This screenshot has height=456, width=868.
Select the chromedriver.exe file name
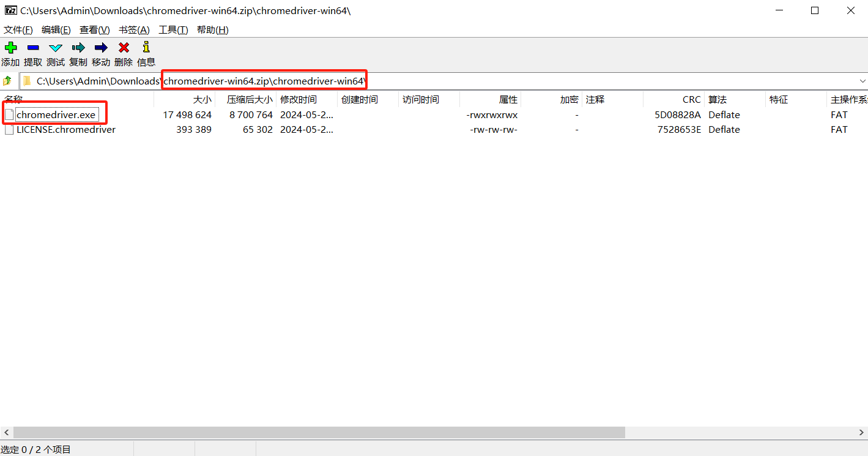point(56,115)
